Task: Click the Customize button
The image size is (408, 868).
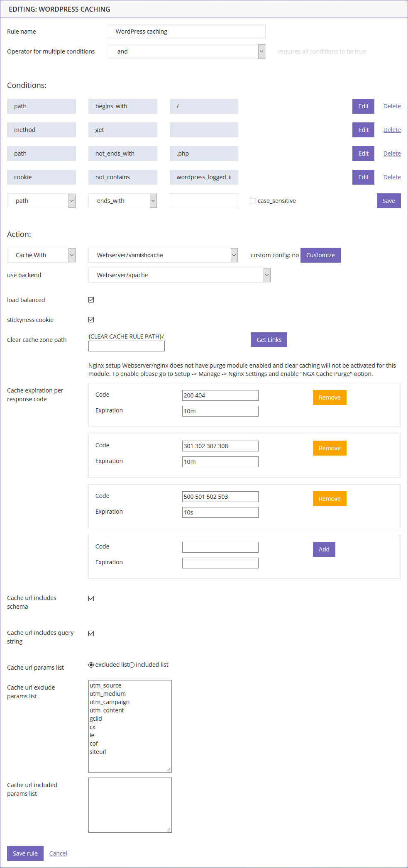Action: click(320, 255)
